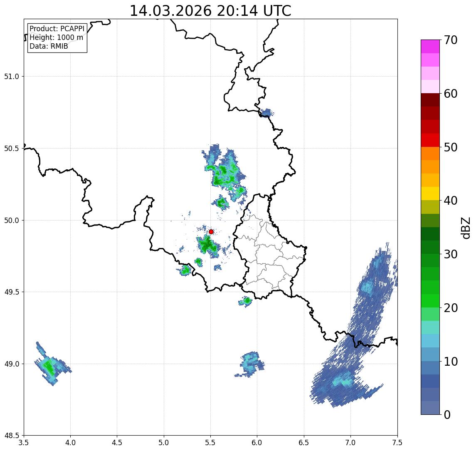Image resolution: width=476 pixels, height=451 pixels.
Task: Click the title timestamp 14.03.2026 20:14 UTC
Action: click(210, 11)
